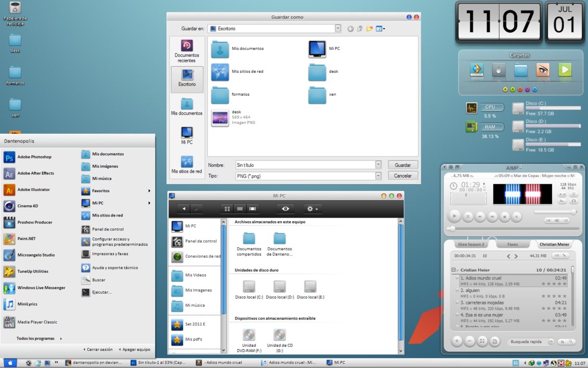Expand the Guardar en location dropdown
The height and width of the screenshot is (368, 588).
click(x=338, y=29)
